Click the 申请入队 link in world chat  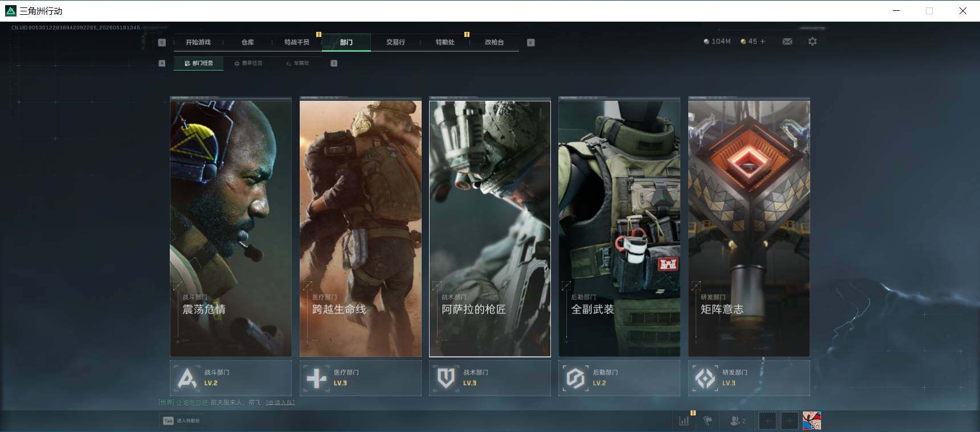click(280, 402)
